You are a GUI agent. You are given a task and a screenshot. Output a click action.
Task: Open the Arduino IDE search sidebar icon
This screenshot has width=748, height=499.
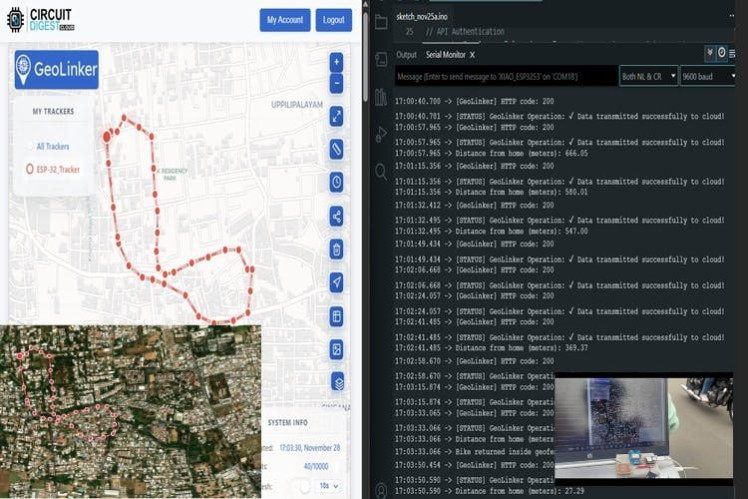(x=381, y=172)
